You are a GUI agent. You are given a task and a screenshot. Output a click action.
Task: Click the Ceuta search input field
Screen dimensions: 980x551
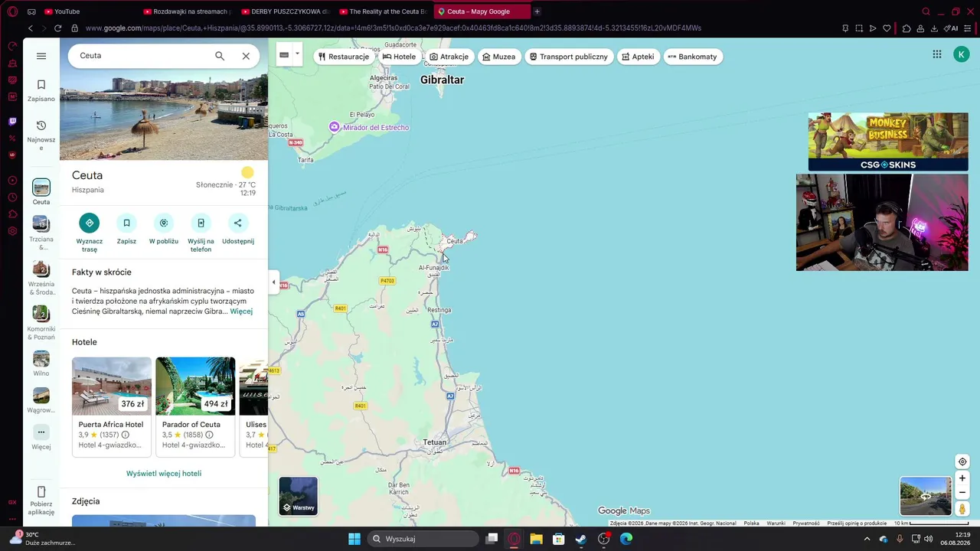coord(142,56)
